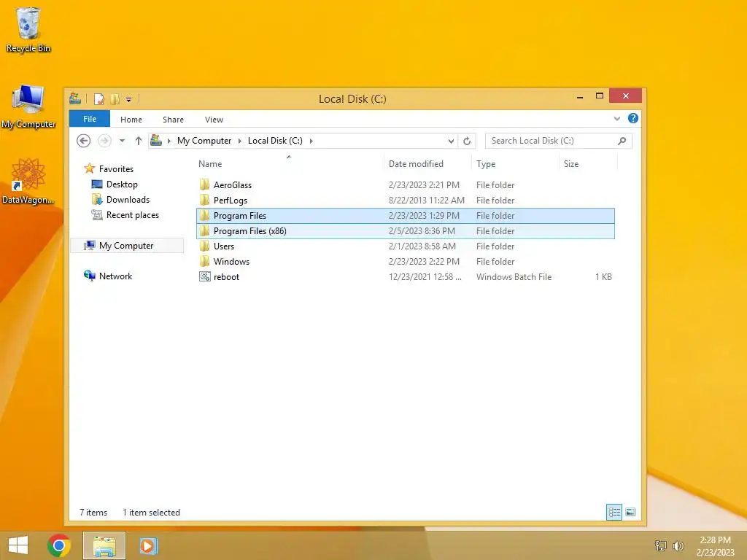Open the Windows Start button
Viewport: 747px width, 560px height.
[18, 545]
